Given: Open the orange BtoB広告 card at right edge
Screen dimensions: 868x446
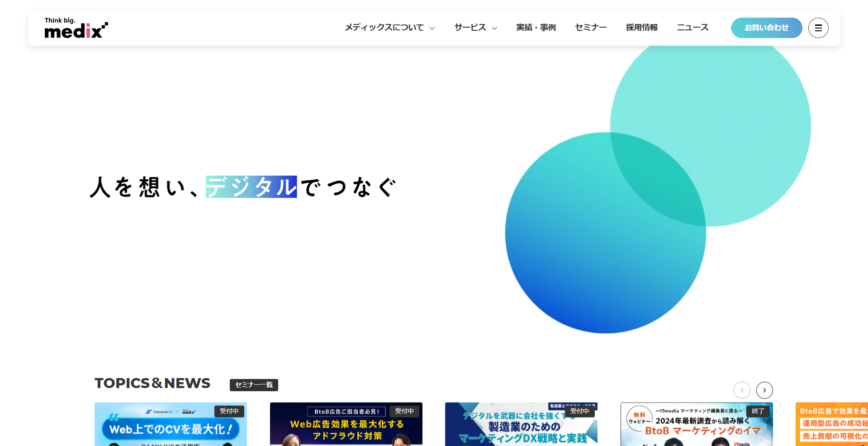Looking at the screenshot, I should [x=831, y=426].
